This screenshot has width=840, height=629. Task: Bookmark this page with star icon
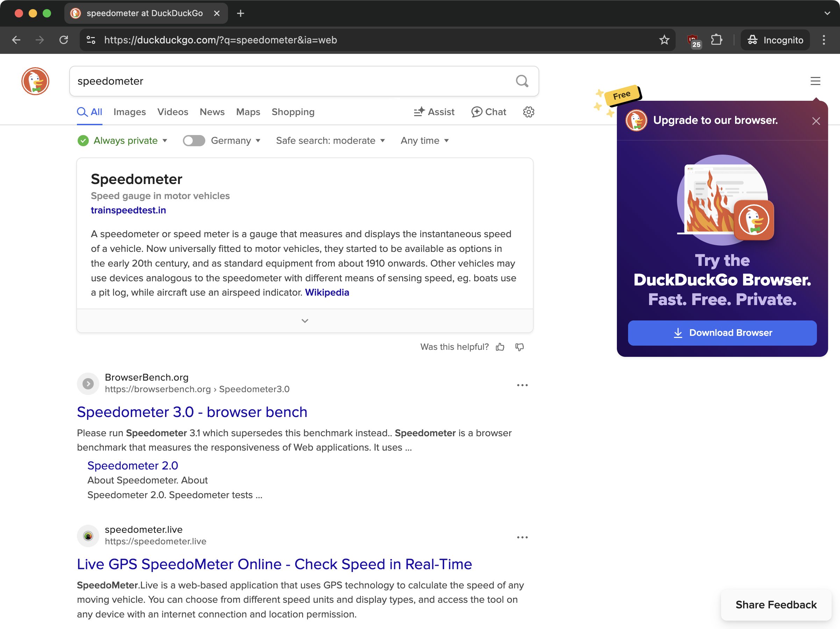point(664,40)
